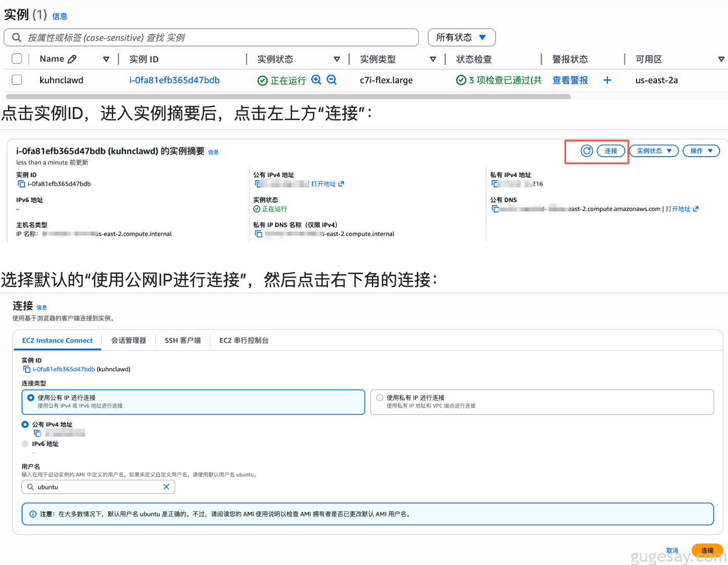Open the 所有状态 filter dropdown
Screen dimensions: 728x565
(461, 37)
